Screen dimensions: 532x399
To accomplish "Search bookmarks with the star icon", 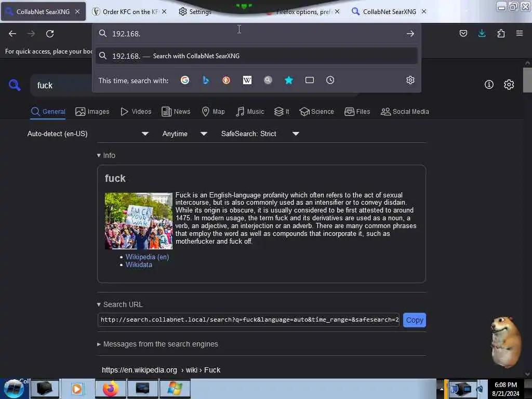I will (289, 81).
